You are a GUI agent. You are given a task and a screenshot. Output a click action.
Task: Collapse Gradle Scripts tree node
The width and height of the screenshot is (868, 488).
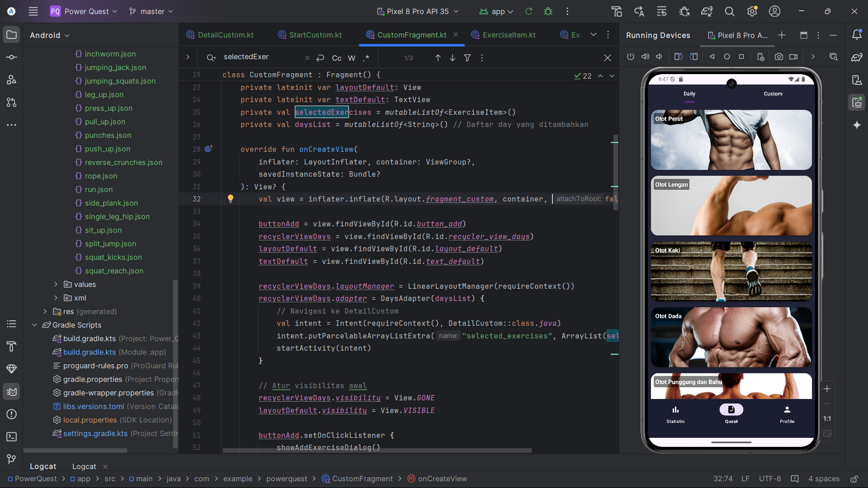[x=34, y=325]
